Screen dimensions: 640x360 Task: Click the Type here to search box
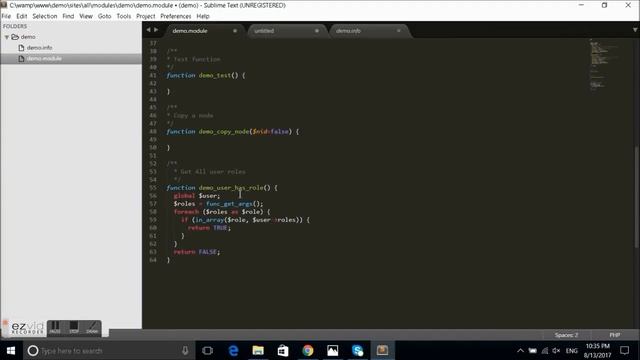tap(109, 351)
